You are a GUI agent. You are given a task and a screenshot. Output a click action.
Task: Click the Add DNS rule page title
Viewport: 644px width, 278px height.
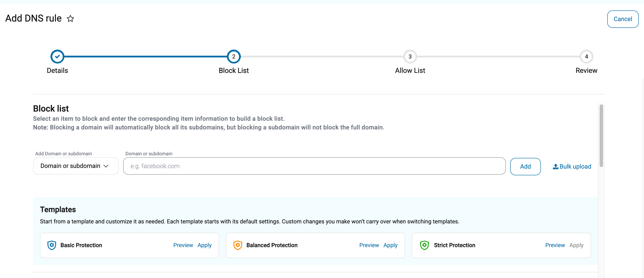click(34, 18)
